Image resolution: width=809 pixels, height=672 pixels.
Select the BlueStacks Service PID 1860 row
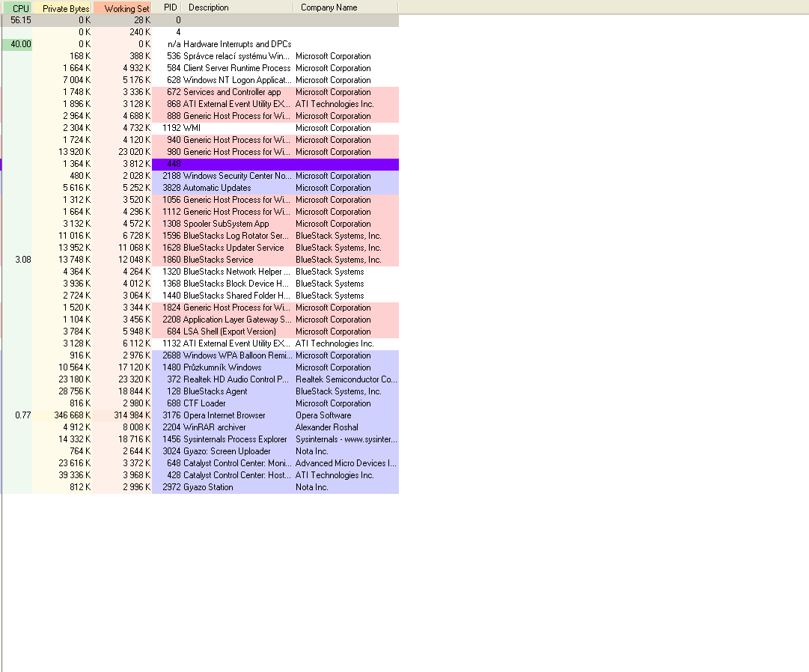(x=200, y=260)
